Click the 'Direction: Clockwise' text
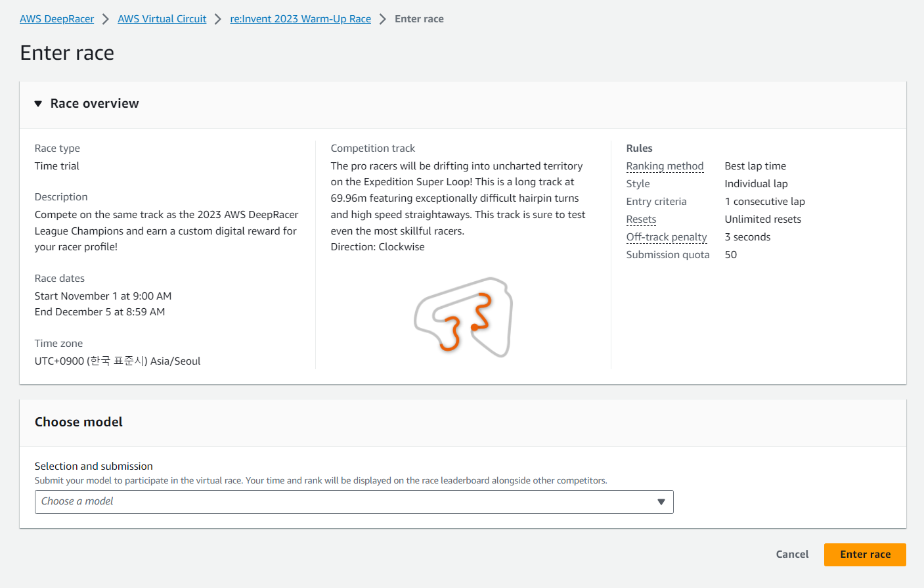The width and height of the screenshot is (924, 588). click(x=378, y=247)
